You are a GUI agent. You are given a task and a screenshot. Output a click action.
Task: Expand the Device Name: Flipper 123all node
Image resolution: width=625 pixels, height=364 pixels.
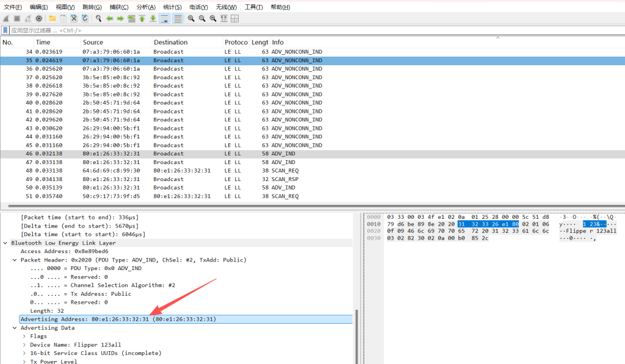(x=24, y=344)
